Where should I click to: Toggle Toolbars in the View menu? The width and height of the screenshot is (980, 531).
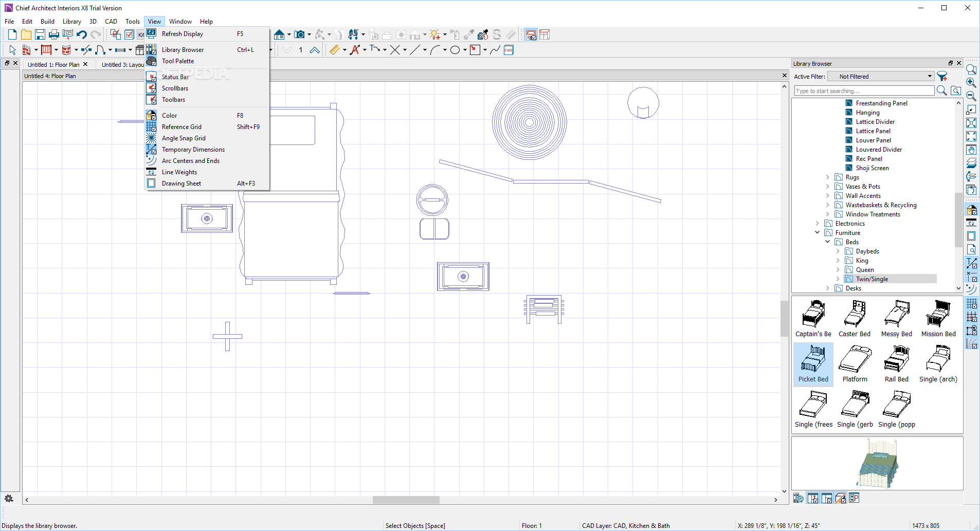tap(207, 100)
